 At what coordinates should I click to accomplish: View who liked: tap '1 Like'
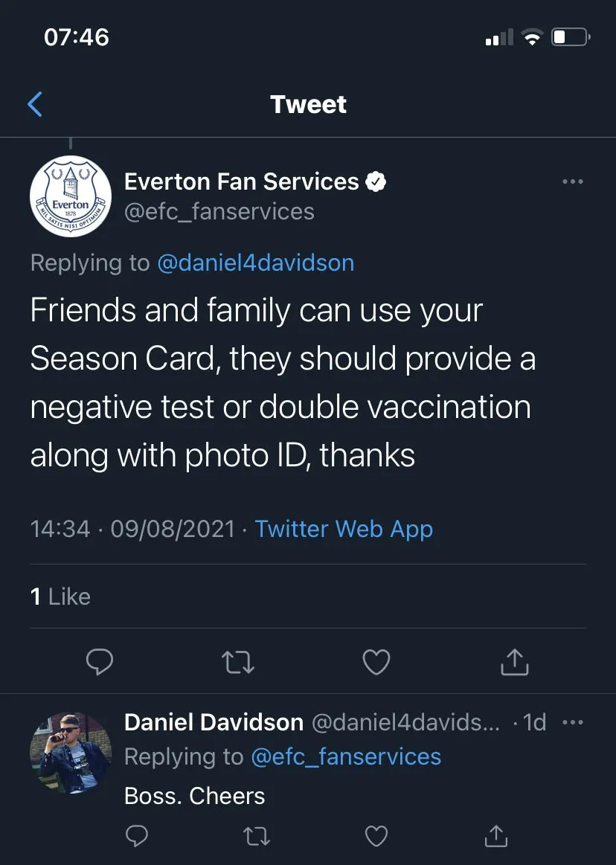pyautogui.click(x=60, y=597)
